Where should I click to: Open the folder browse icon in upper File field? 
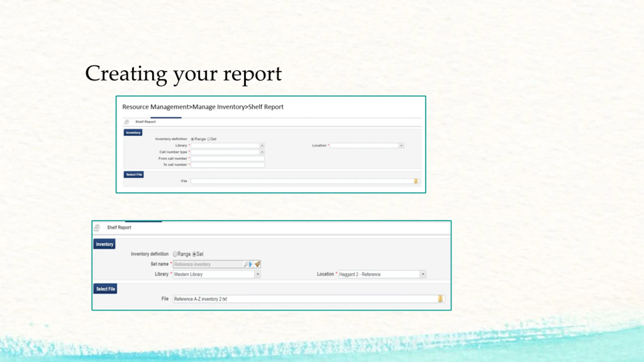pos(416,181)
